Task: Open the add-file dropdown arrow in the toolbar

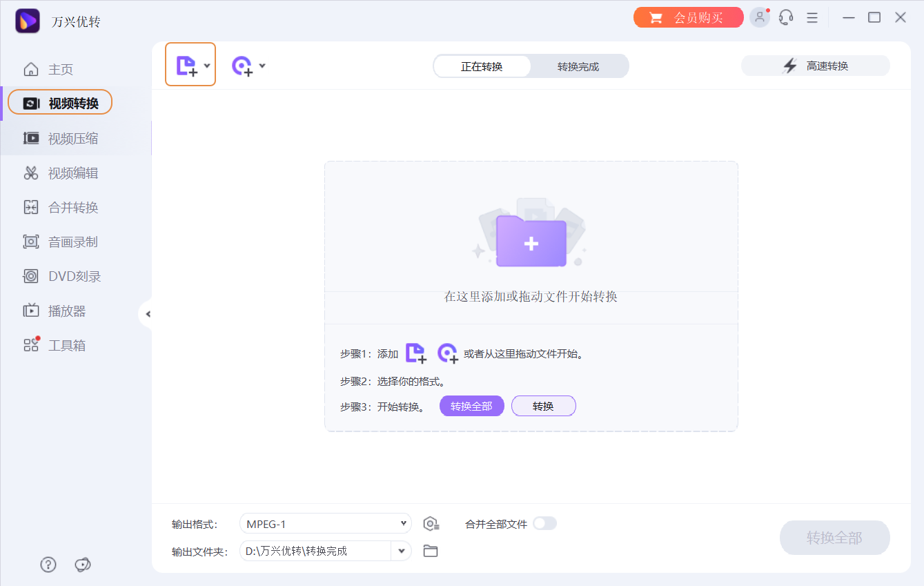Action: (x=205, y=64)
